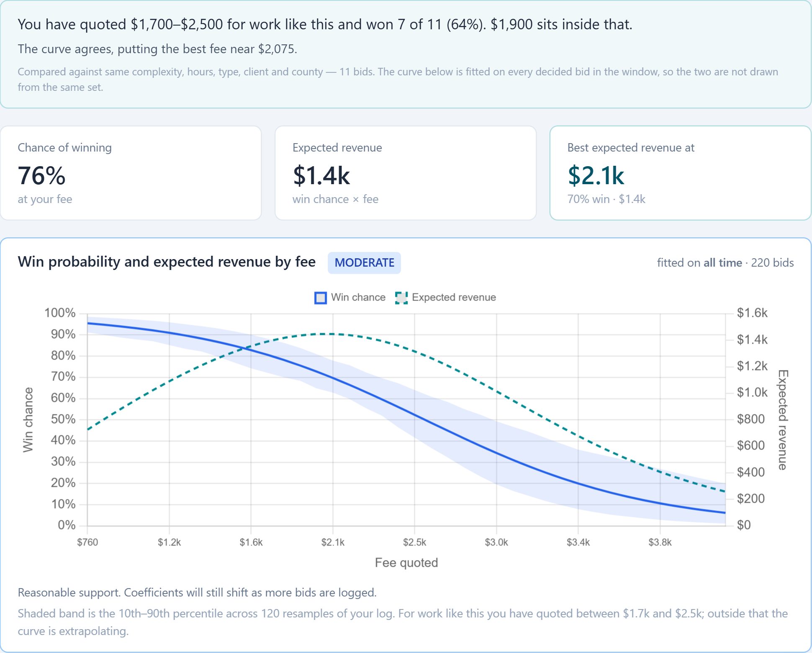Viewport: 812px width, 653px height.
Task: Select the 76% chance of winning value
Action: 41,175
